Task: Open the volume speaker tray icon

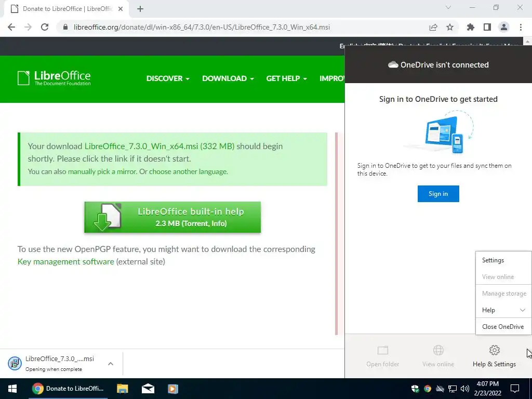Action: coord(465,389)
